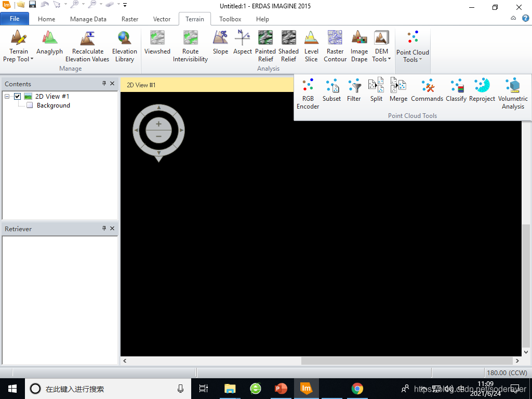
Task: Open PowerPoint from the taskbar
Action: pos(281,389)
